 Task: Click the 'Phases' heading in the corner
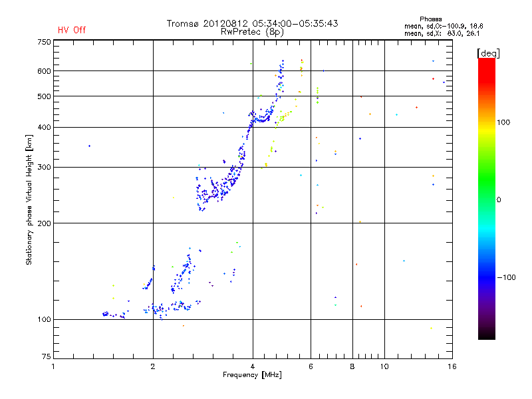[430, 19]
